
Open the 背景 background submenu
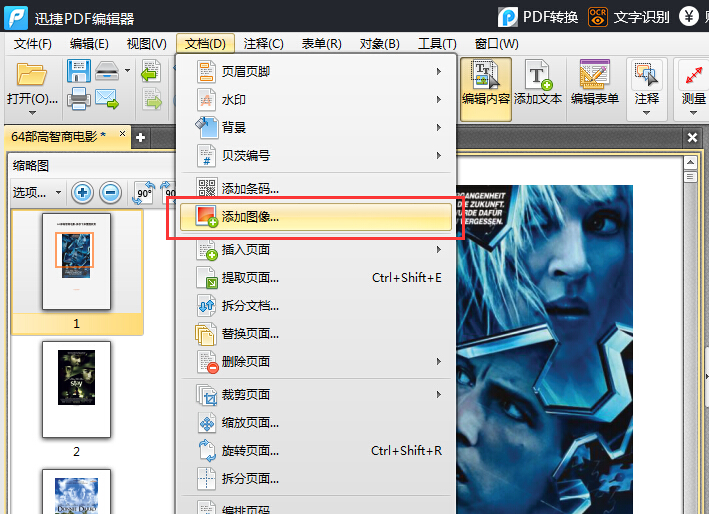(x=316, y=127)
